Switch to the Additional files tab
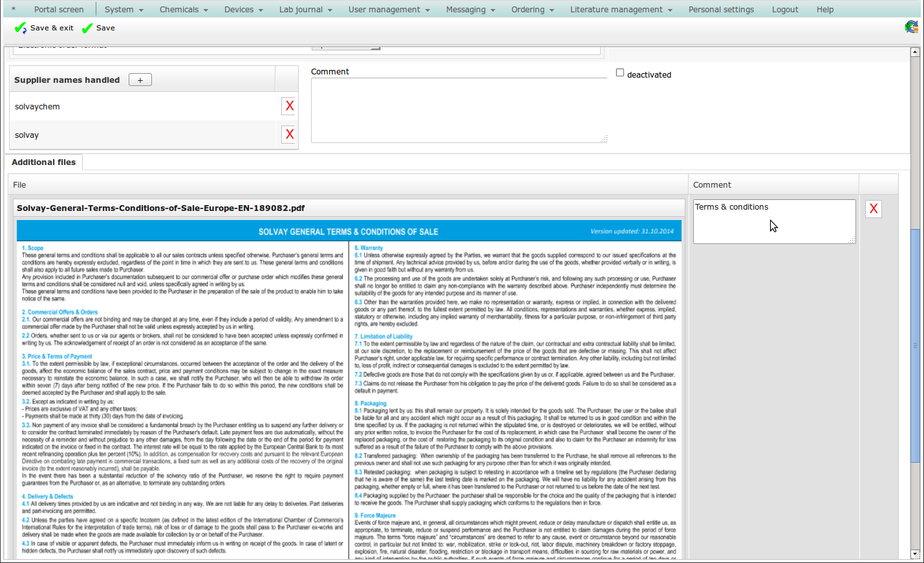 click(x=44, y=162)
